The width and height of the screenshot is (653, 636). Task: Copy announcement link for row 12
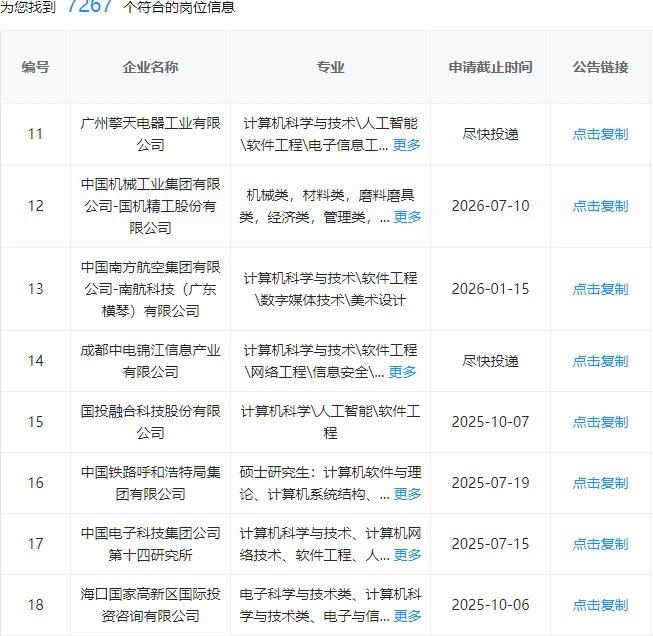coord(600,206)
